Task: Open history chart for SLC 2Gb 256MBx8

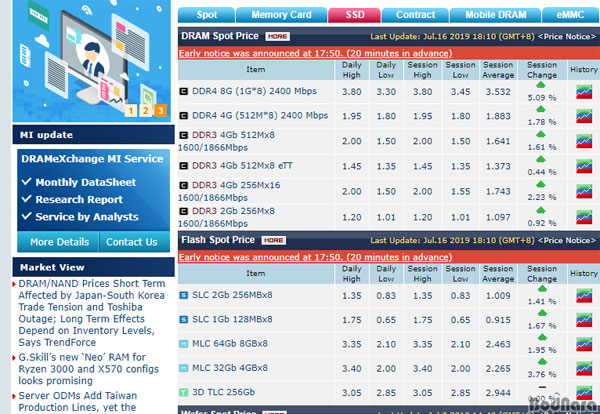Action: pyautogui.click(x=584, y=296)
